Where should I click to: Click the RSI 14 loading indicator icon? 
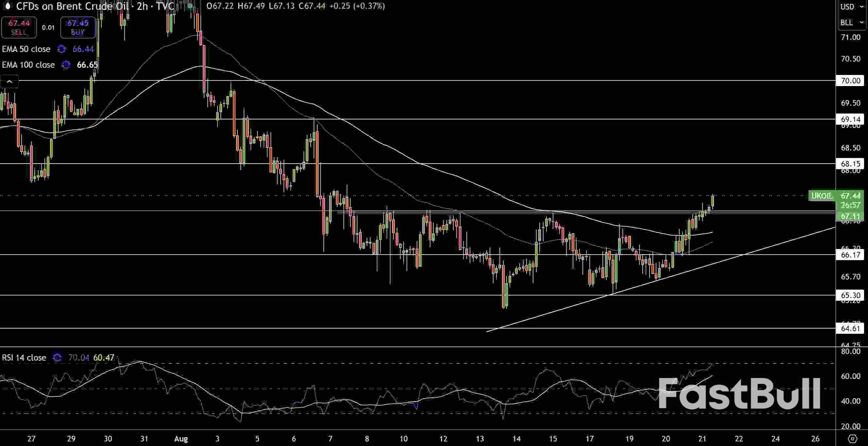(x=57, y=358)
